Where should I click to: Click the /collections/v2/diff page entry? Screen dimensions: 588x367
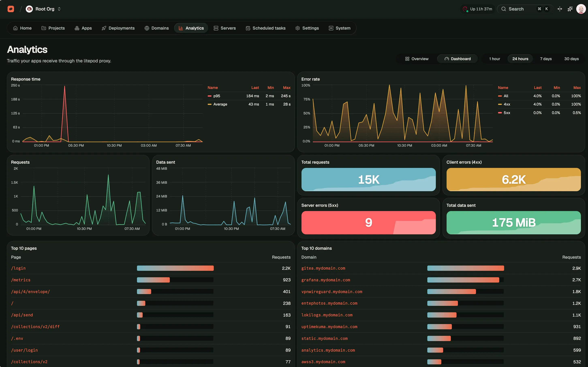(x=35, y=327)
